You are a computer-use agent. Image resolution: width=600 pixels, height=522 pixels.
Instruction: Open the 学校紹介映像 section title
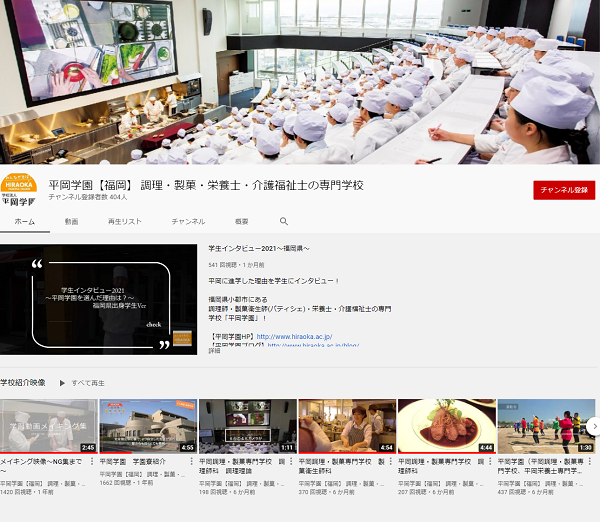point(23,383)
